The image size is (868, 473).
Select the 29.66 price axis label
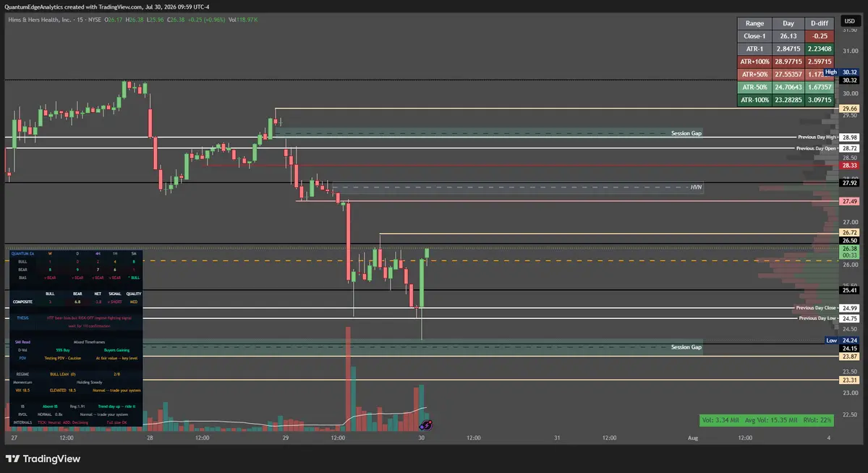coord(849,108)
